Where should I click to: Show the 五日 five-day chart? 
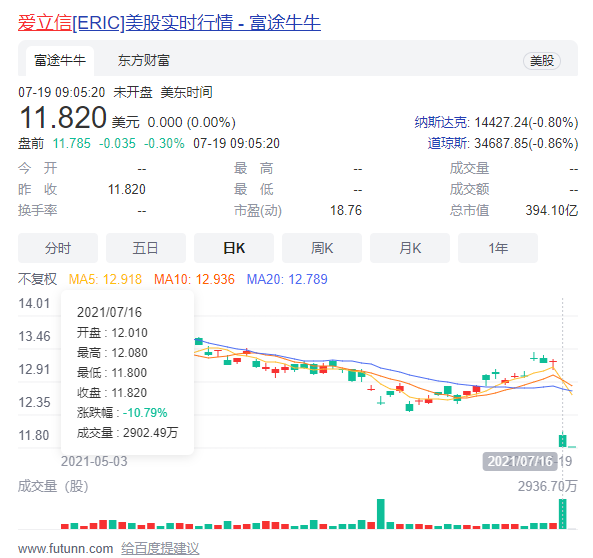point(146,248)
